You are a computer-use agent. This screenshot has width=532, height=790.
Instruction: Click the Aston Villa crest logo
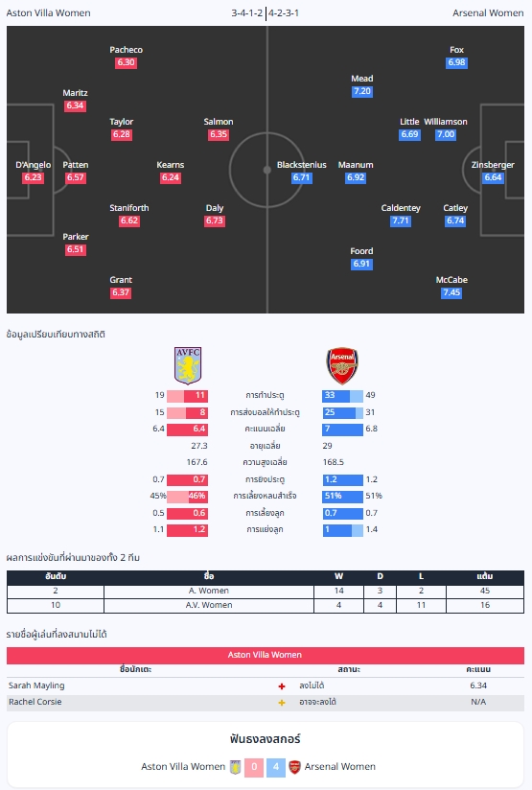pos(188,365)
